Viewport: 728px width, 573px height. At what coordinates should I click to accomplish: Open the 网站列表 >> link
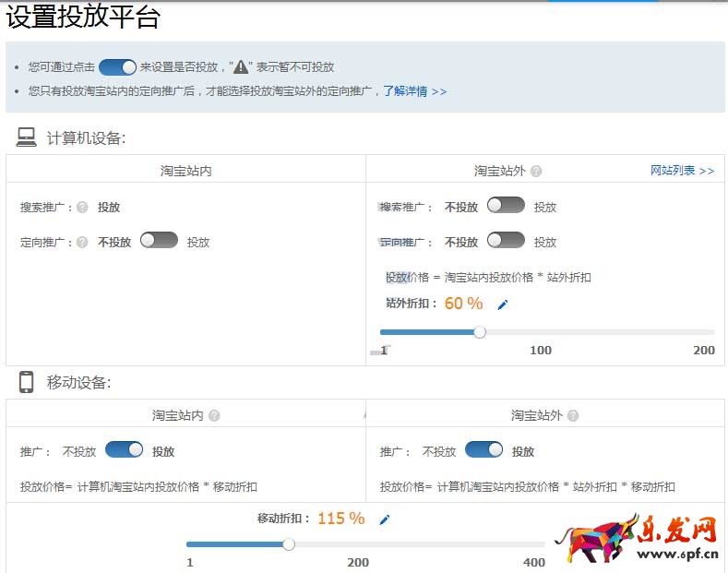click(682, 171)
